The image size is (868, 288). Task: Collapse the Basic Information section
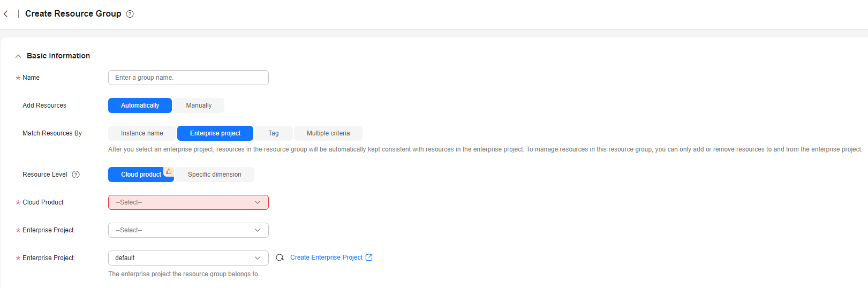pyautogui.click(x=18, y=56)
